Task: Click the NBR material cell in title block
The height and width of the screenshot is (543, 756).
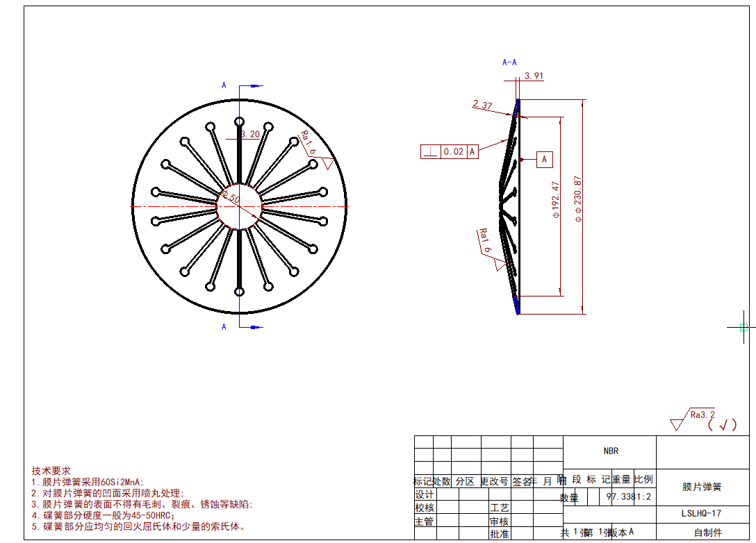Action: [x=610, y=451]
